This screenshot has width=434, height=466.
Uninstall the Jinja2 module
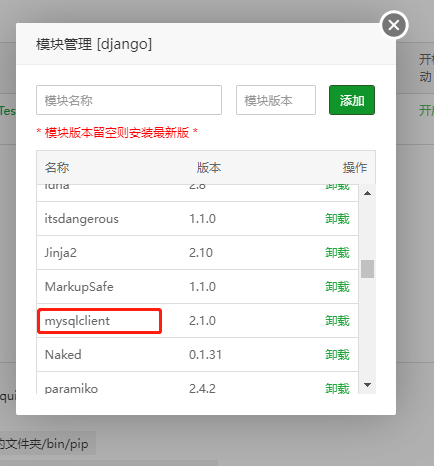tap(337, 253)
